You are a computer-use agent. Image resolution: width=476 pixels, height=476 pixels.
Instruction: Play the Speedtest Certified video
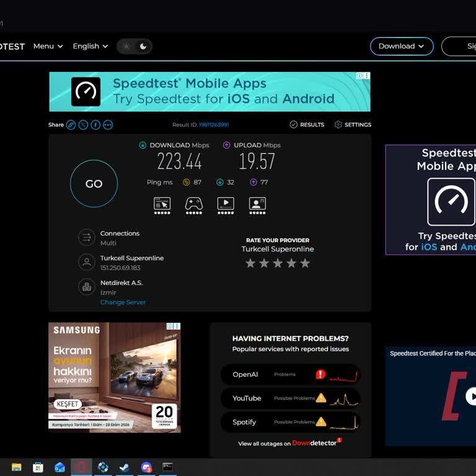[472, 396]
